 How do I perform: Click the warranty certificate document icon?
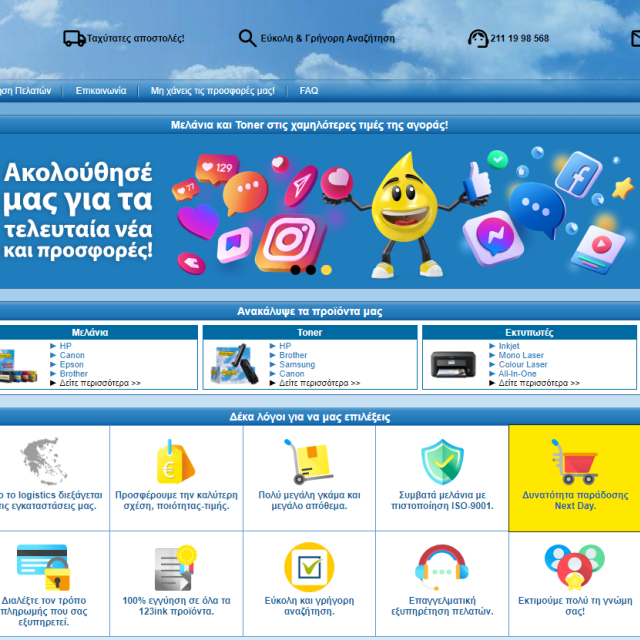click(176, 568)
